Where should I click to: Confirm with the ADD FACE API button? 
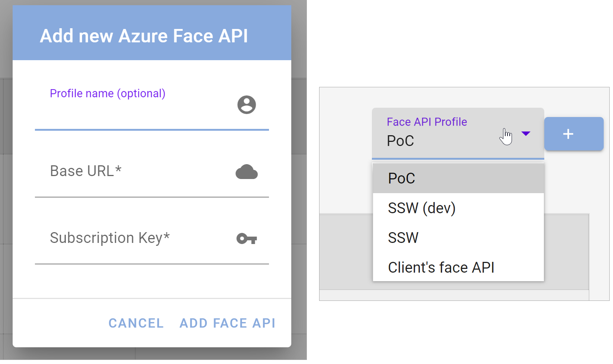click(227, 323)
